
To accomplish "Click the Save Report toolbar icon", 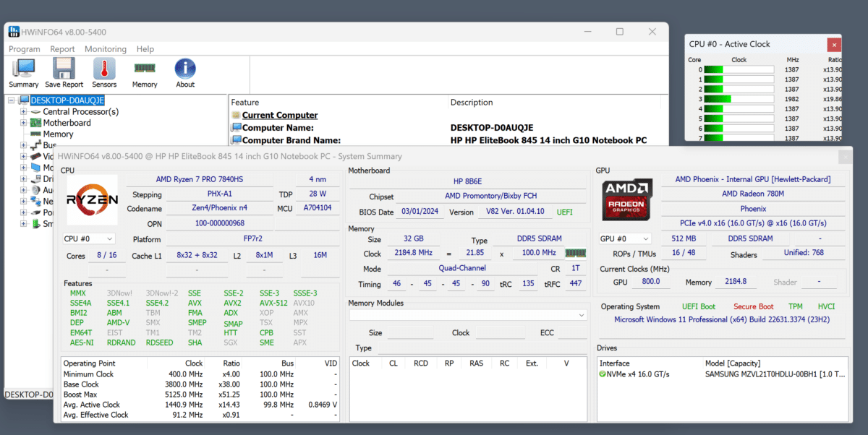I will click(63, 71).
